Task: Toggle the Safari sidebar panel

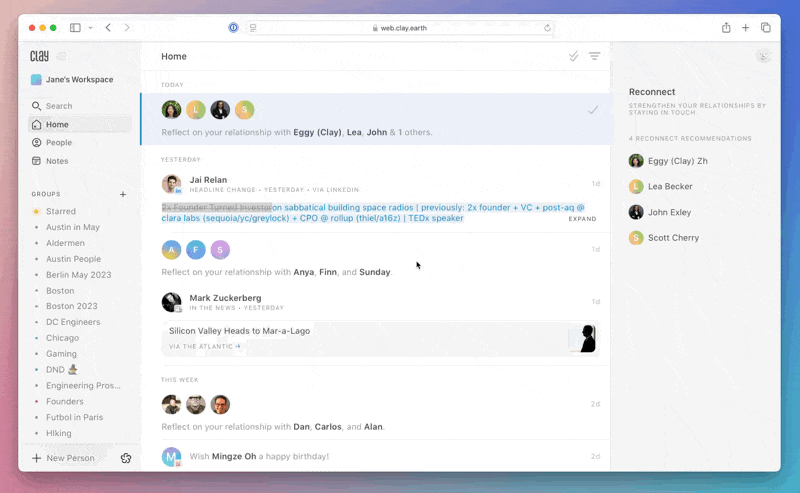Action: 76,28
